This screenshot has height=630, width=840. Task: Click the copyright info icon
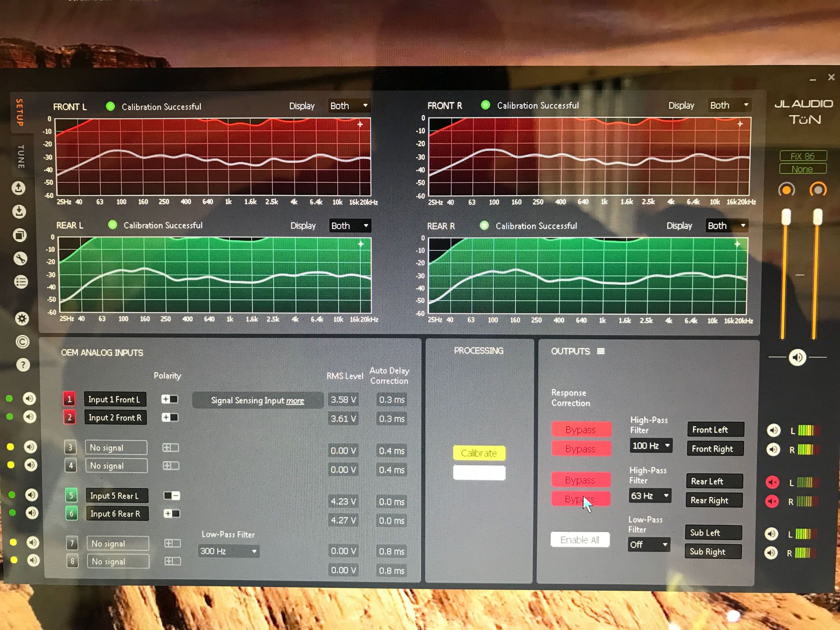coord(22,342)
